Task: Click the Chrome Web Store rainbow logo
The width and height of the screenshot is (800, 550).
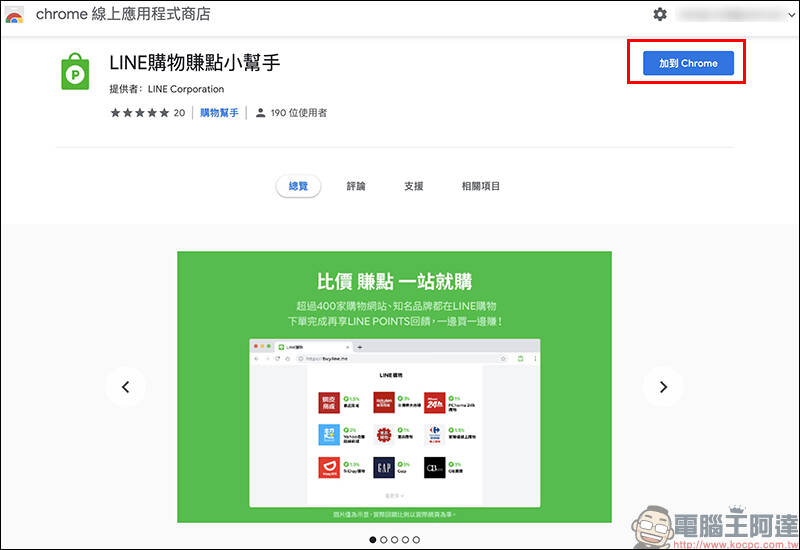Action: (14, 15)
